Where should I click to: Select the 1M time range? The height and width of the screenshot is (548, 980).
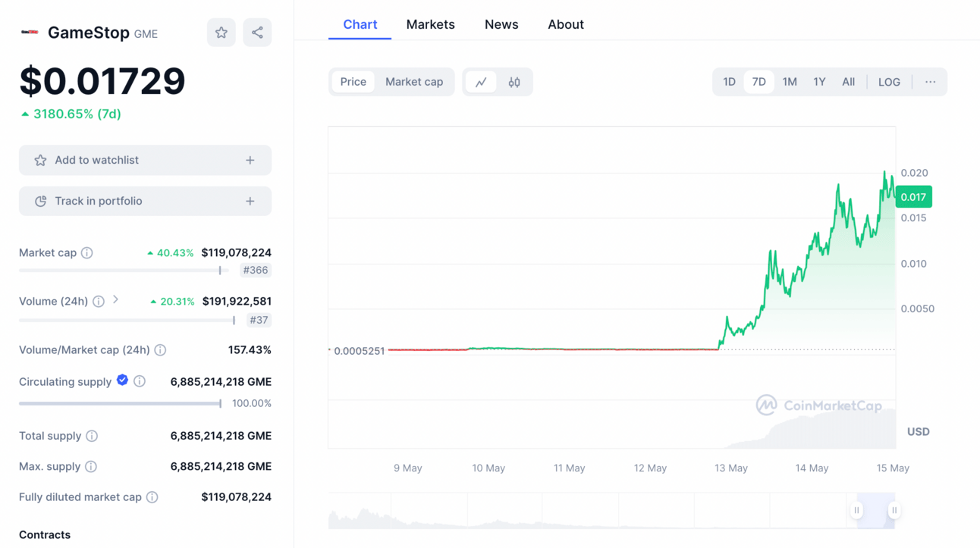[790, 82]
